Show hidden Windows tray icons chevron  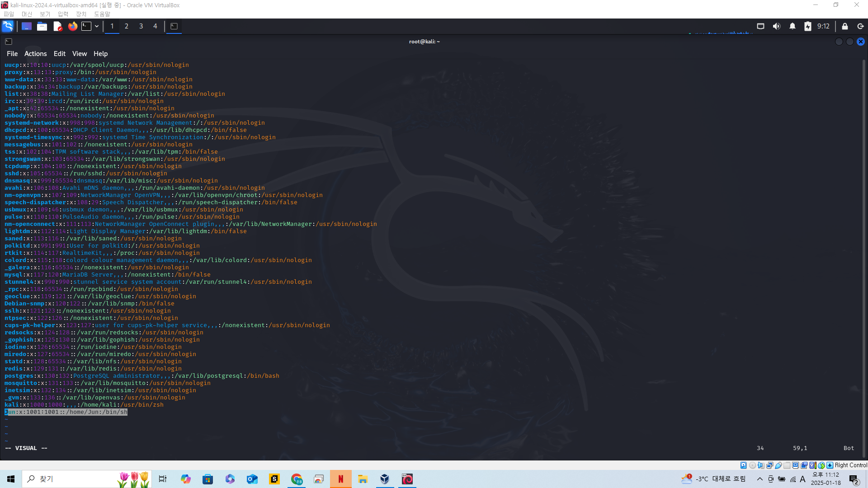coord(759,479)
